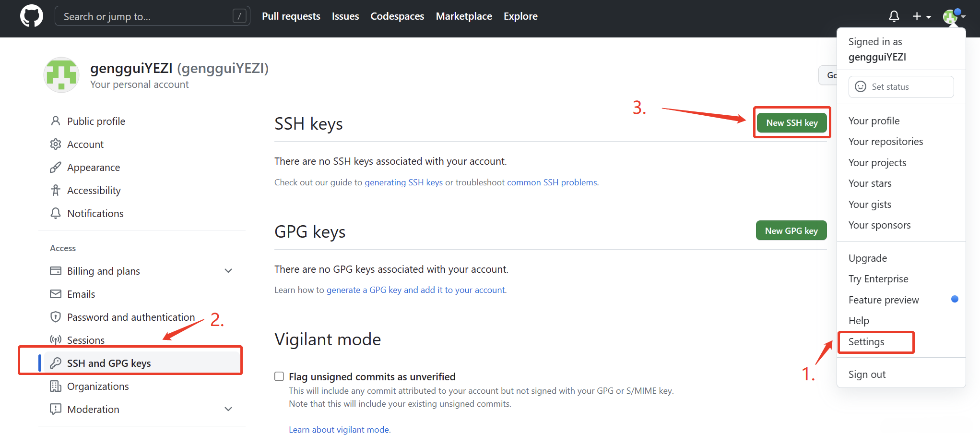Click the New GPG key button

point(791,230)
